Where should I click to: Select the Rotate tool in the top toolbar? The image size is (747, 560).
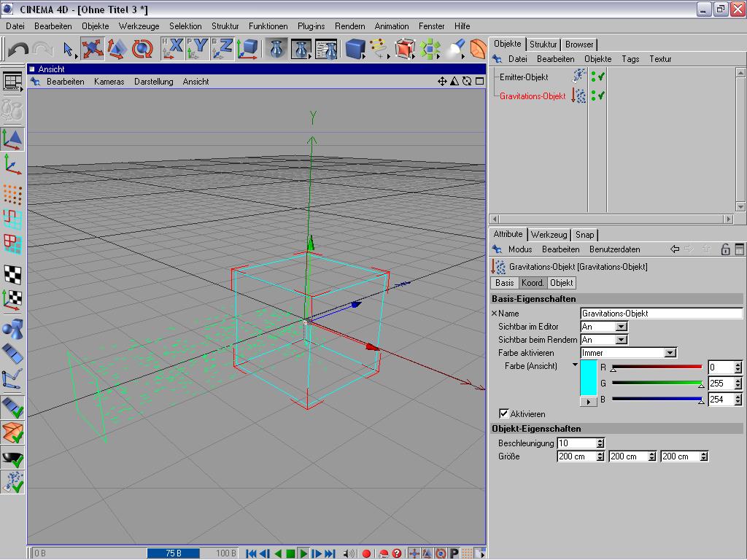142,49
